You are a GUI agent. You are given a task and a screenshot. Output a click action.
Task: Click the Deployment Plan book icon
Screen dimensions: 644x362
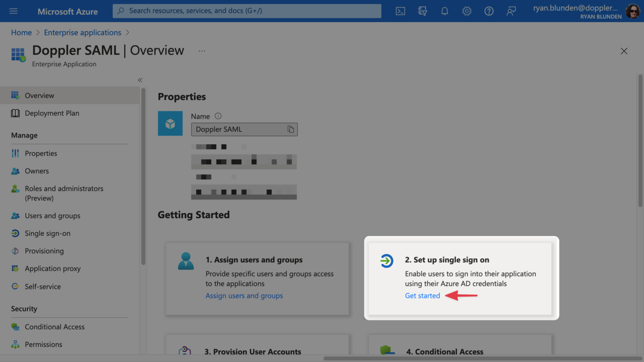click(x=15, y=113)
